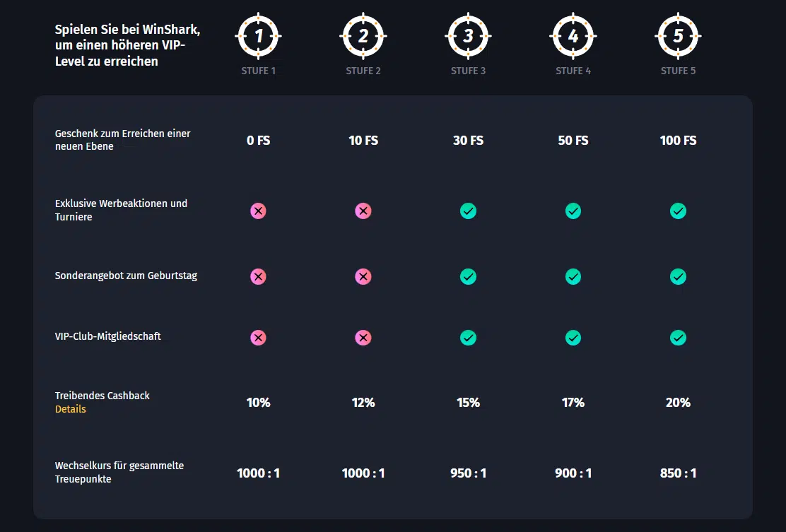Image resolution: width=786 pixels, height=532 pixels.
Task: Click Stufe 3 checkmark for VIP-Club-Mitgliedschaft
Action: pyautogui.click(x=468, y=338)
